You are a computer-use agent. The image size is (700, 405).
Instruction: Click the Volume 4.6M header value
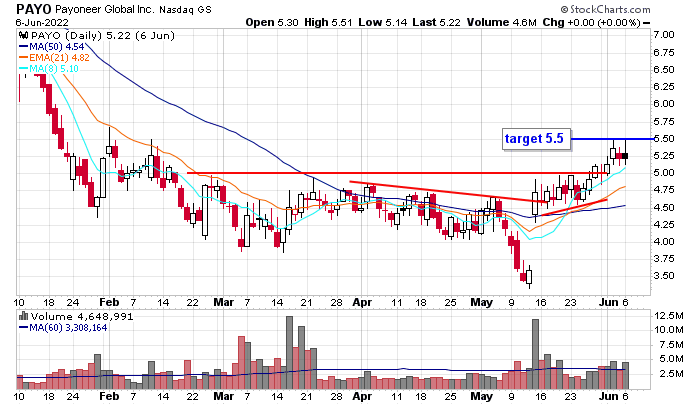click(501, 22)
